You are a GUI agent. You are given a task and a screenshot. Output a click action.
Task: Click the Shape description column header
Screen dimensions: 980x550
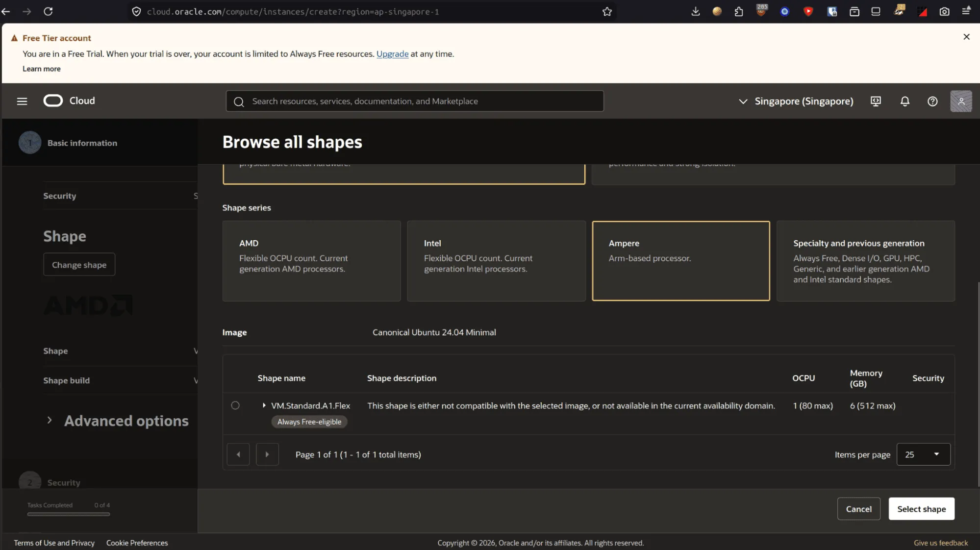402,378
